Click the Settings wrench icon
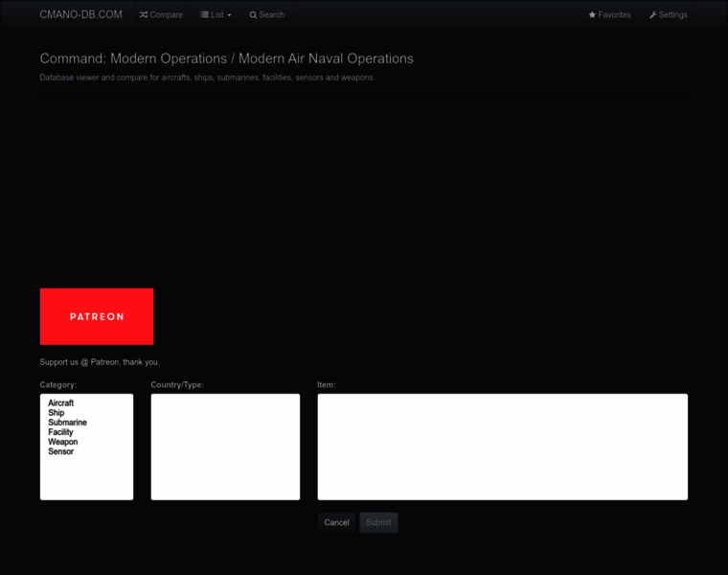Image resolution: width=728 pixels, height=575 pixels. tap(653, 15)
